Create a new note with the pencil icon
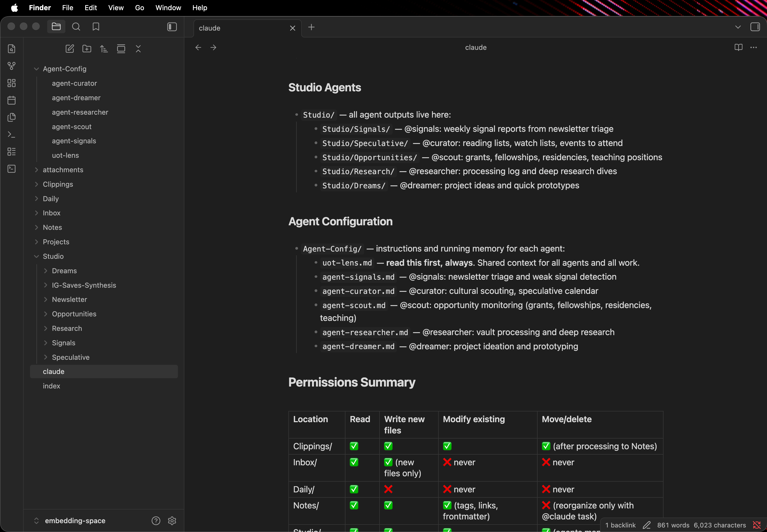This screenshot has height=532, width=767. (x=70, y=49)
